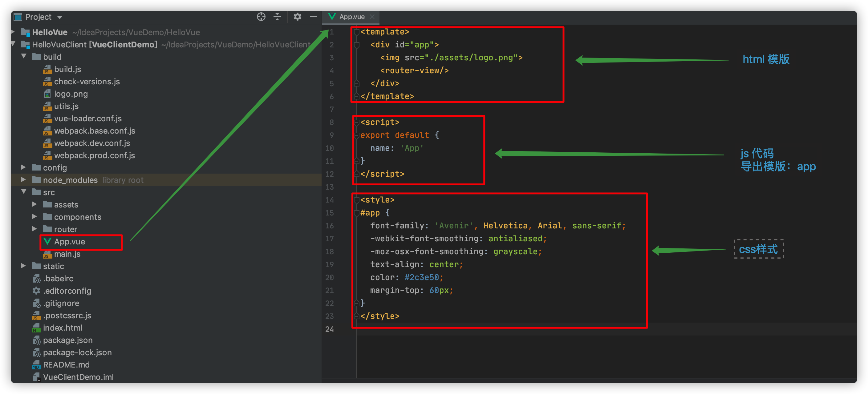This screenshot has width=868, height=394.
Task: Select the static folder label
Action: pos(54,266)
